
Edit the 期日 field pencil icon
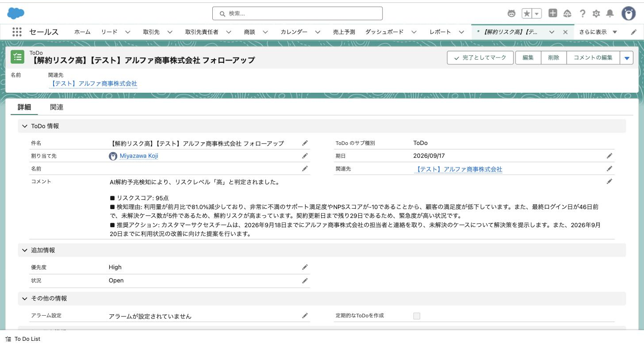click(609, 156)
